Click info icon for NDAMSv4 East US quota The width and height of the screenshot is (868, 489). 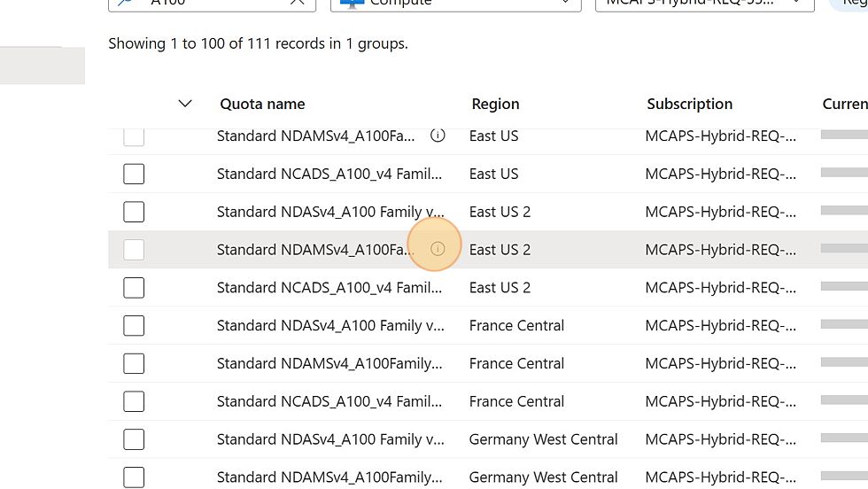pos(438,136)
